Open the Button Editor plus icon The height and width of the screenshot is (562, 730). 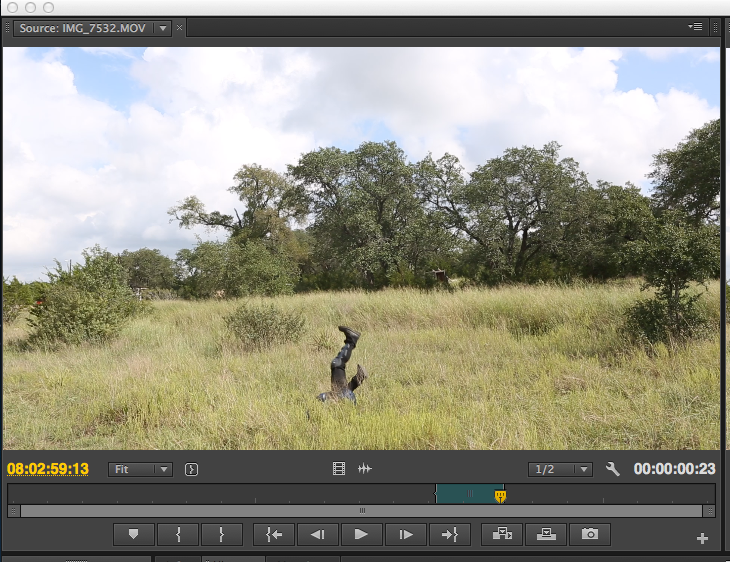[x=702, y=539]
